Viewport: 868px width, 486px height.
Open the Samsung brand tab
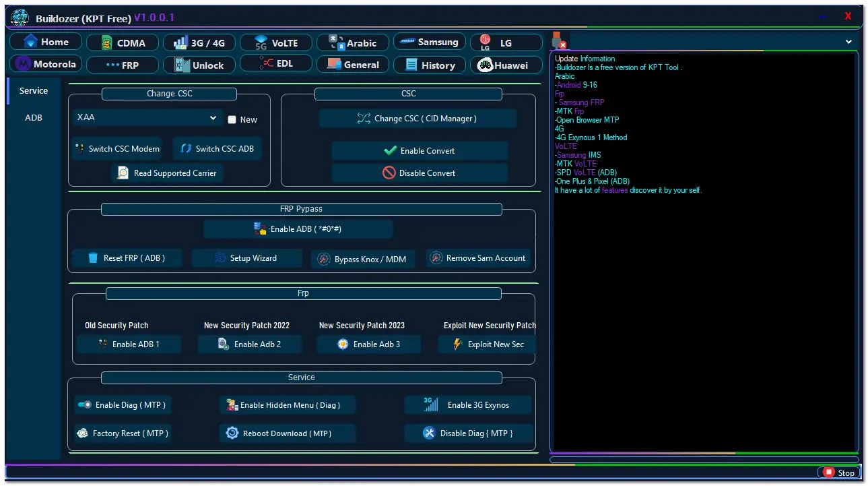[430, 42]
